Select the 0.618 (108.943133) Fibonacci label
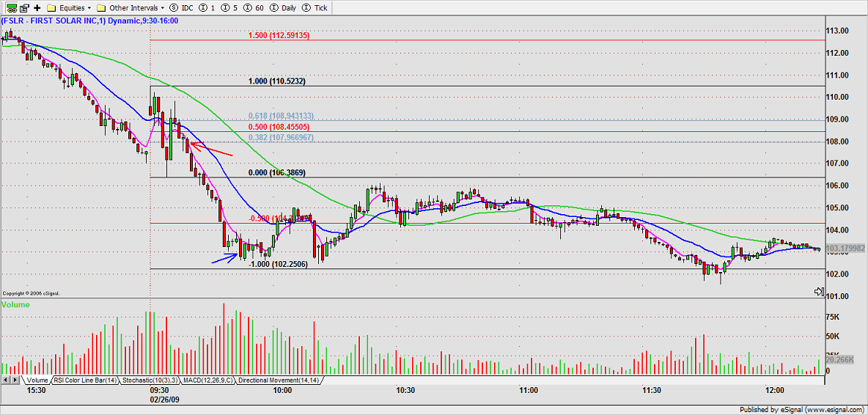Viewport: 868px width, 415px height. (281, 116)
